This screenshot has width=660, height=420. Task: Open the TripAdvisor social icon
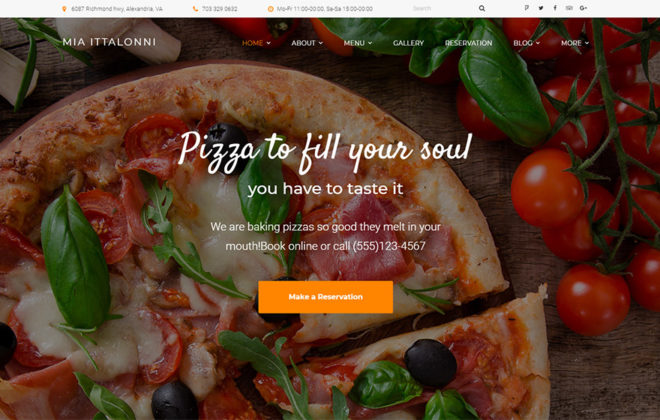coord(569,8)
